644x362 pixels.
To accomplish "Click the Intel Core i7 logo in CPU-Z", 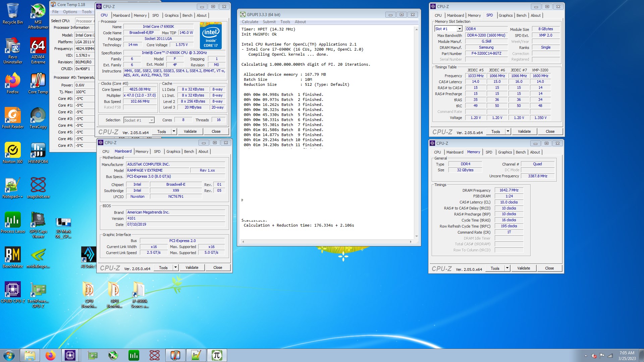I will pyautogui.click(x=211, y=36).
